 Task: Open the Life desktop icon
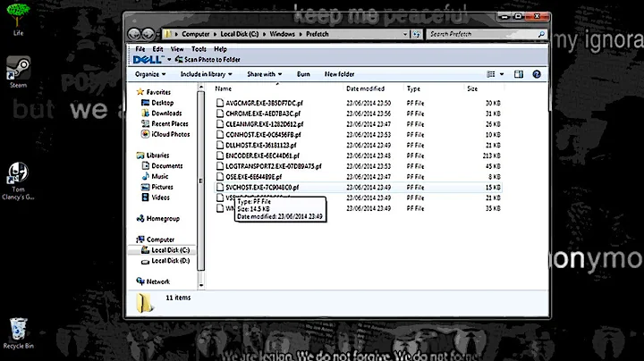pos(18,20)
